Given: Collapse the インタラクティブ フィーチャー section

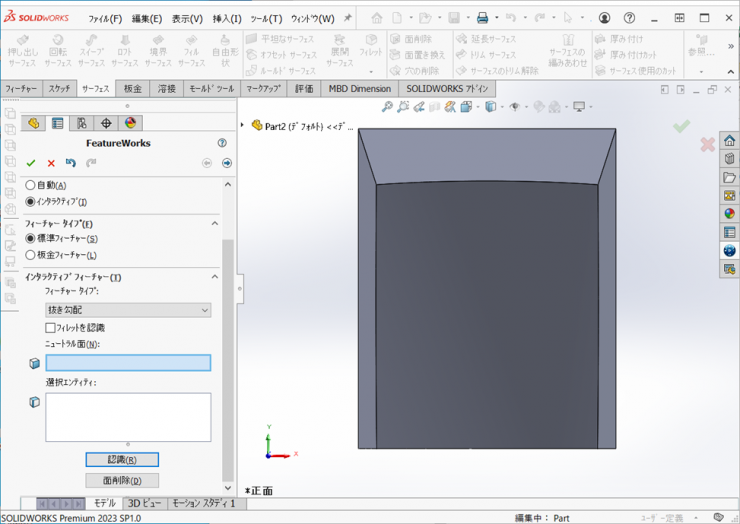Looking at the screenshot, I should (215, 277).
